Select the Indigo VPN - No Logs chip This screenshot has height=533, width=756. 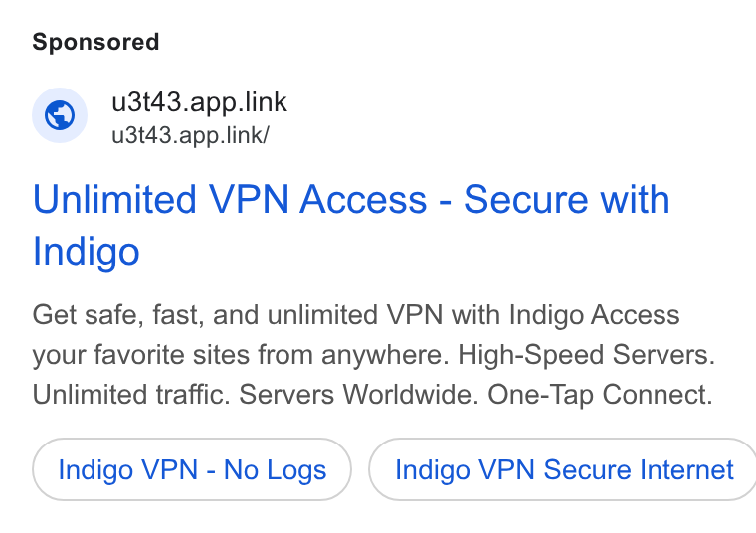(192, 469)
